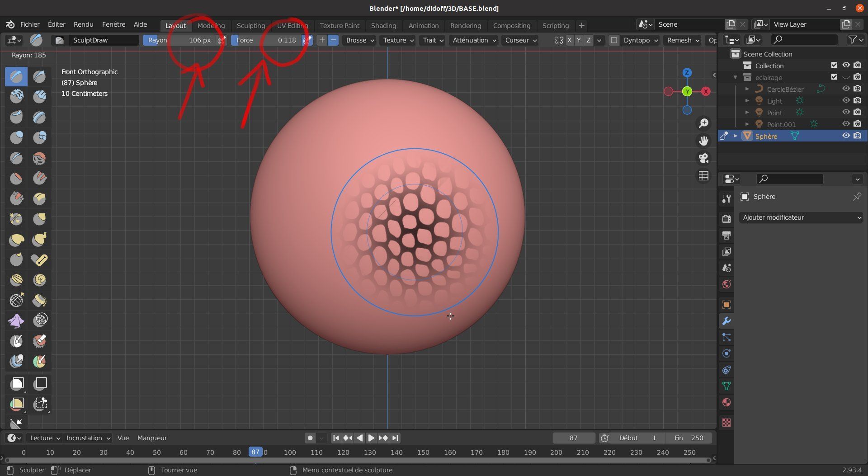Toggle camera view gizmo
Screen dimensions: 868x476
(x=703, y=158)
